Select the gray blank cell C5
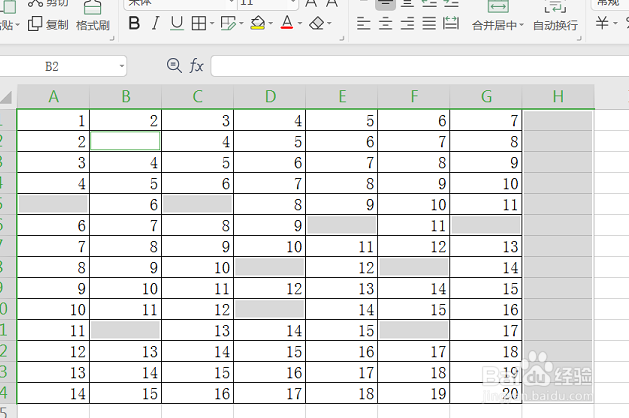Viewport: 629px width, 418px height. [197, 204]
